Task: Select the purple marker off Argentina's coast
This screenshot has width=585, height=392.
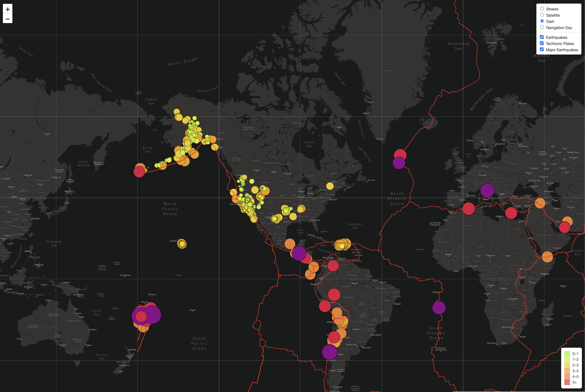Action: pyautogui.click(x=330, y=352)
